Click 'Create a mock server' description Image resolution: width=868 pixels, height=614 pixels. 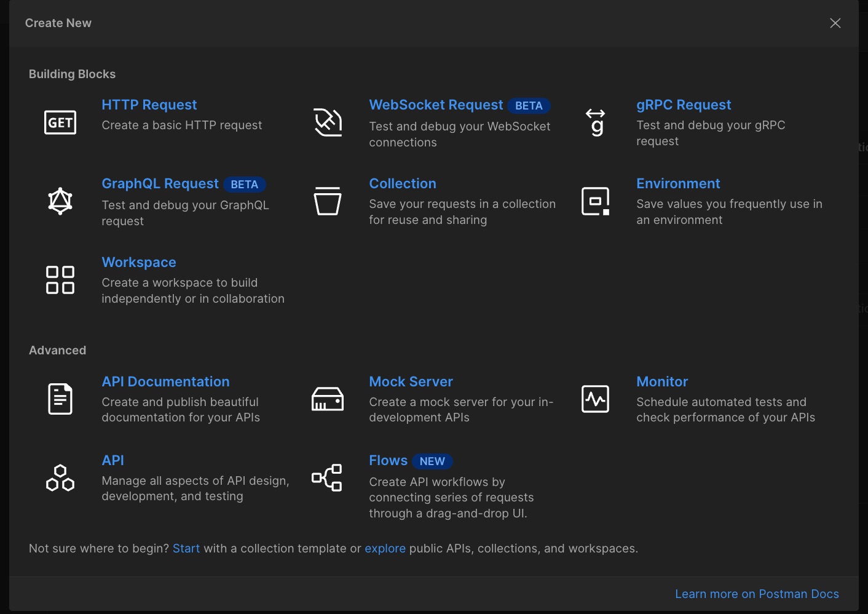[x=461, y=410]
